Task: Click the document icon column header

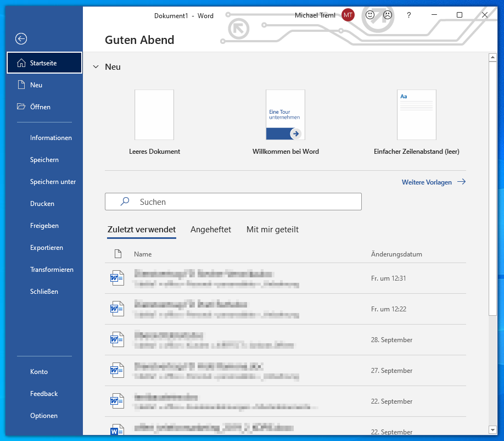Action: 118,254
